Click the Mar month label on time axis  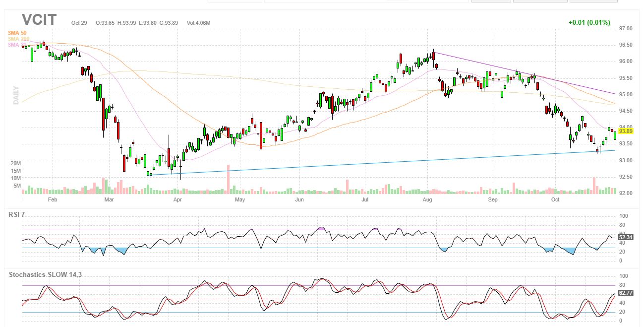point(109,199)
